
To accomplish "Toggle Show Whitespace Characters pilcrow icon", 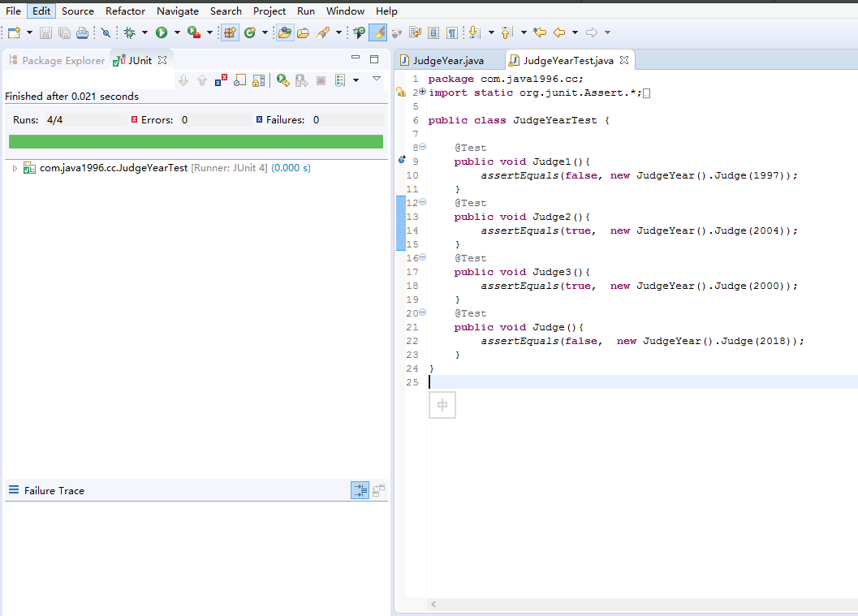I will [x=451, y=32].
